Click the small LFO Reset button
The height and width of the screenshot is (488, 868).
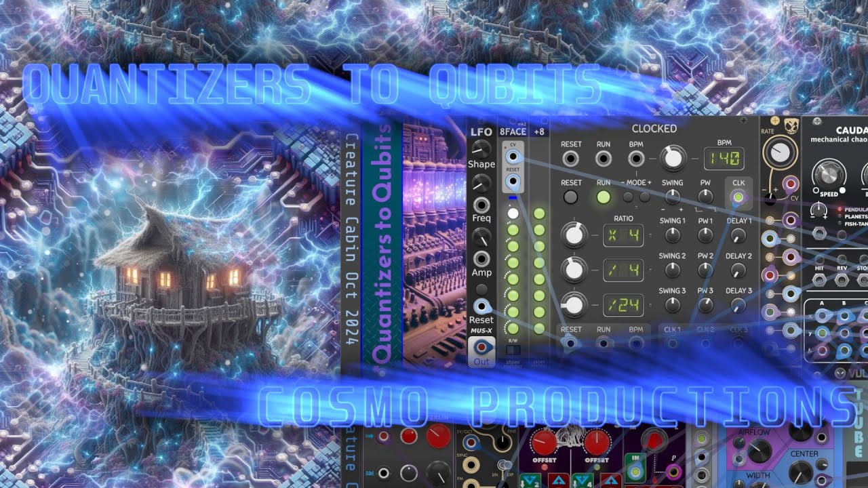[x=481, y=290]
